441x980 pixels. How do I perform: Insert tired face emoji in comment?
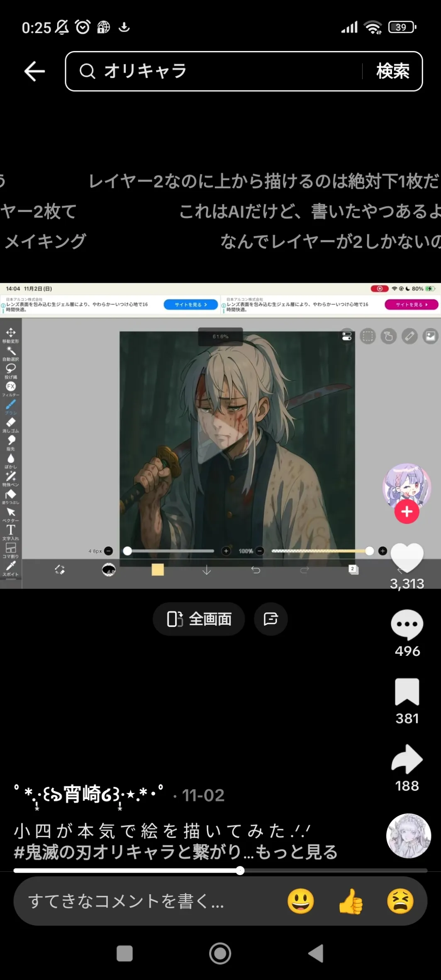pos(400,901)
